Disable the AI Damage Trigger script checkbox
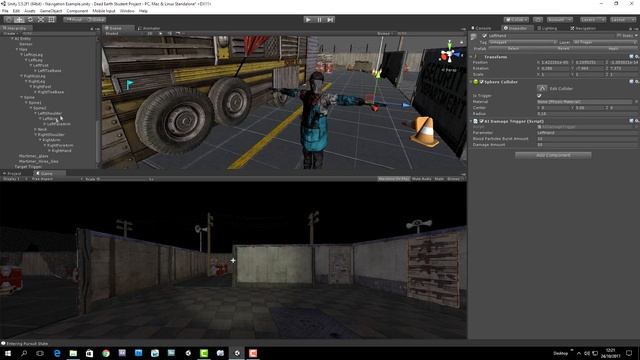The width and height of the screenshot is (640, 360). point(482,121)
